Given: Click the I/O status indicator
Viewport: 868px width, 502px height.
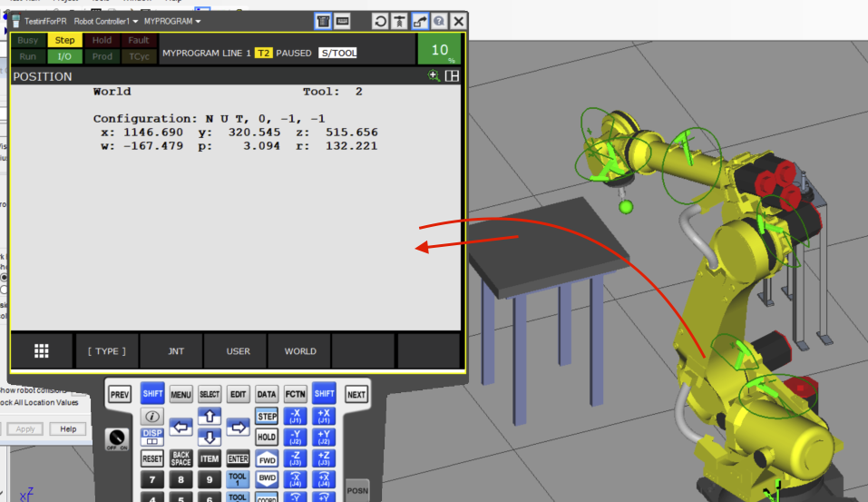Looking at the screenshot, I should pyautogui.click(x=64, y=56).
